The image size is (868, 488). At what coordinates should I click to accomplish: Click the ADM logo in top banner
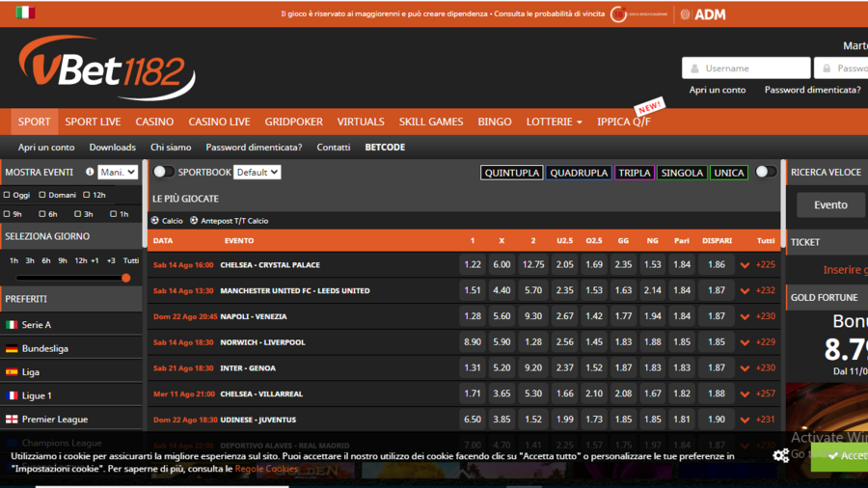(x=703, y=14)
